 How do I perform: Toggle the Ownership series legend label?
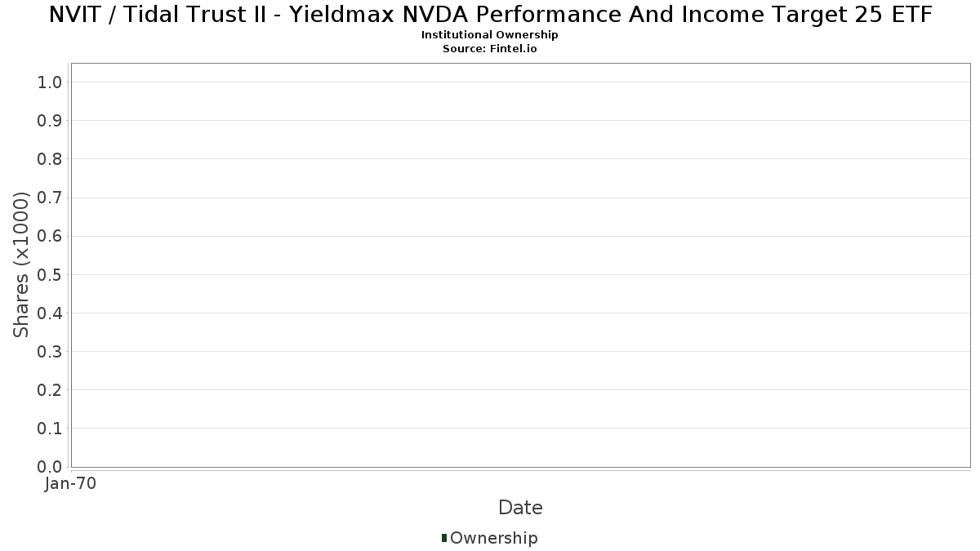coord(493,538)
